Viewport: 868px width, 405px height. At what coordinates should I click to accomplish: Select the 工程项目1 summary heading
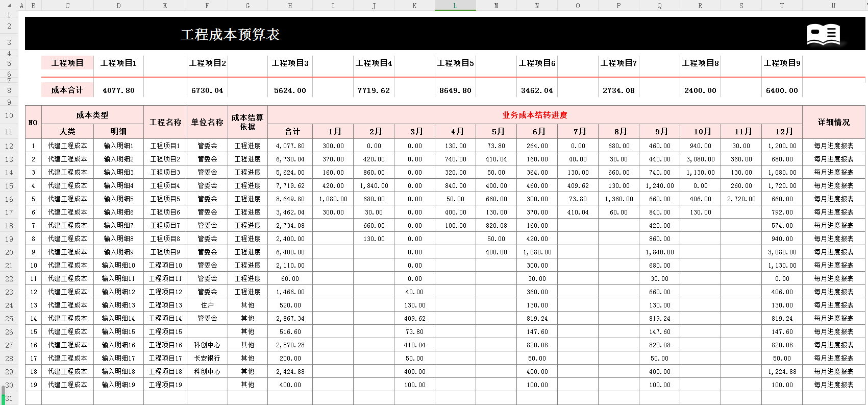coord(118,63)
